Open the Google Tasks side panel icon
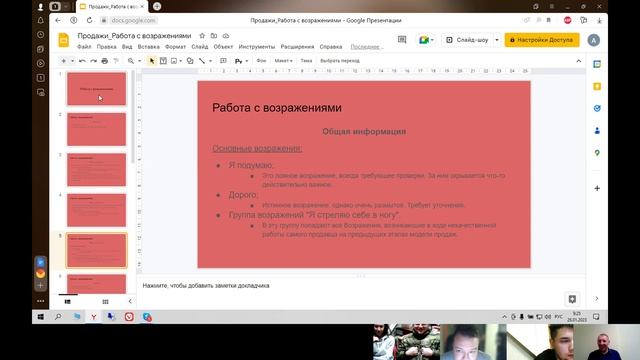The width and height of the screenshot is (640, 360). [597, 108]
